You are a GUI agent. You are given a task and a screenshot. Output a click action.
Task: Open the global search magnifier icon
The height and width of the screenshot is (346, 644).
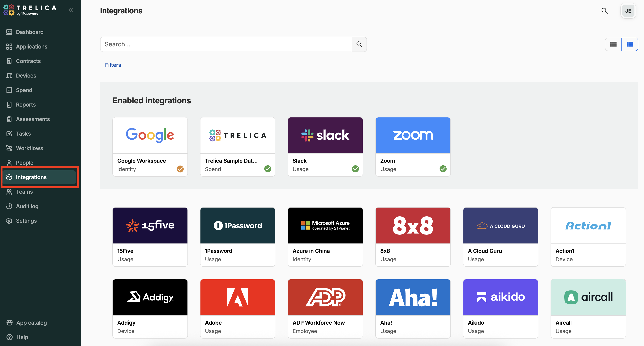pyautogui.click(x=604, y=11)
